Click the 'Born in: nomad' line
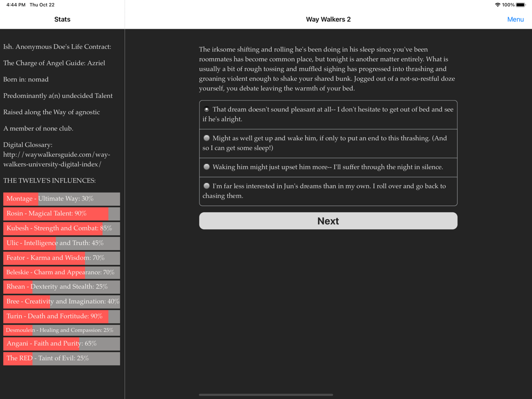This screenshot has width=532, height=399. 26,79
